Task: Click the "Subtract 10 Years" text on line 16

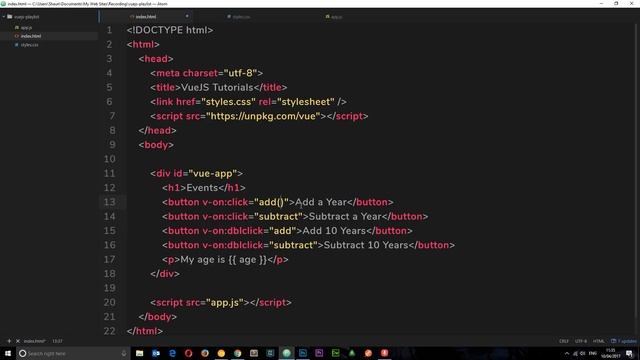Action: (366, 245)
